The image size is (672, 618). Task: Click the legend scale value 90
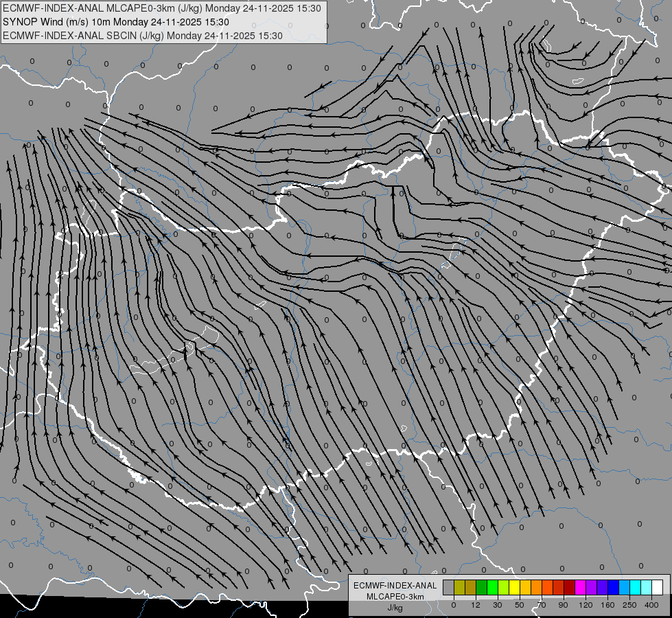[x=563, y=605]
